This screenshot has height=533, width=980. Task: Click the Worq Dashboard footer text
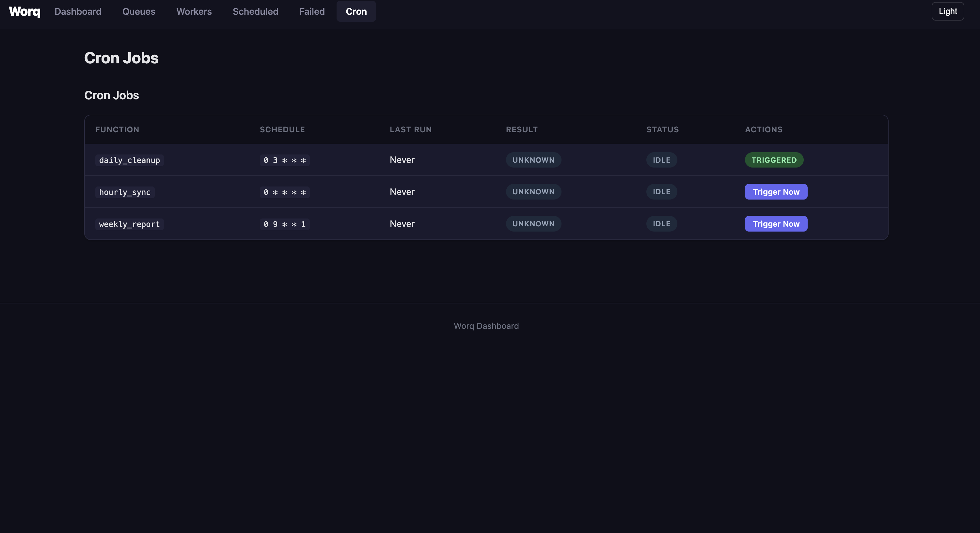pos(486,326)
